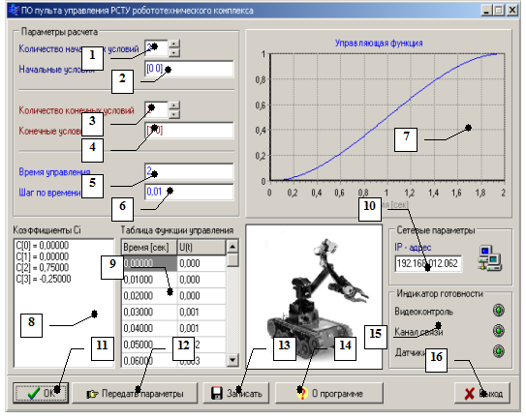Image resolution: width=526 pixels, height=420 pixels.
Task: Click the robot manipulator image
Action: click(314, 297)
